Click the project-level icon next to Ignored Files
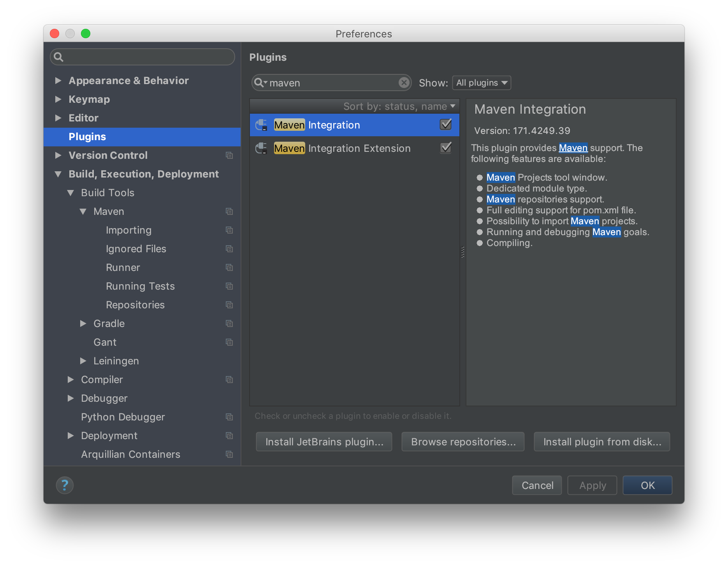728x566 pixels. click(229, 249)
